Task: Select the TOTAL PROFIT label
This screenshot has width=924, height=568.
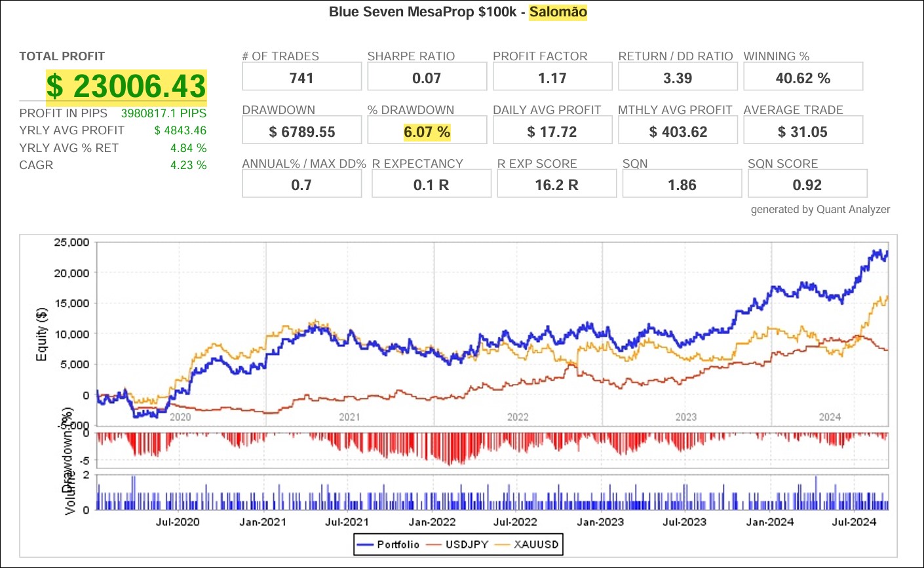Action: pos(62,56)
